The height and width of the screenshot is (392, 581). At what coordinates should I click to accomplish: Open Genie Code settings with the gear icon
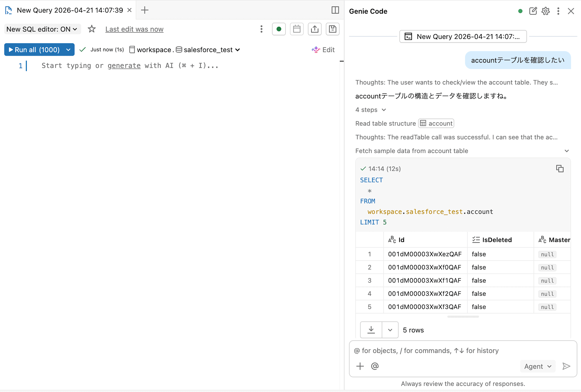click(546, 11)
